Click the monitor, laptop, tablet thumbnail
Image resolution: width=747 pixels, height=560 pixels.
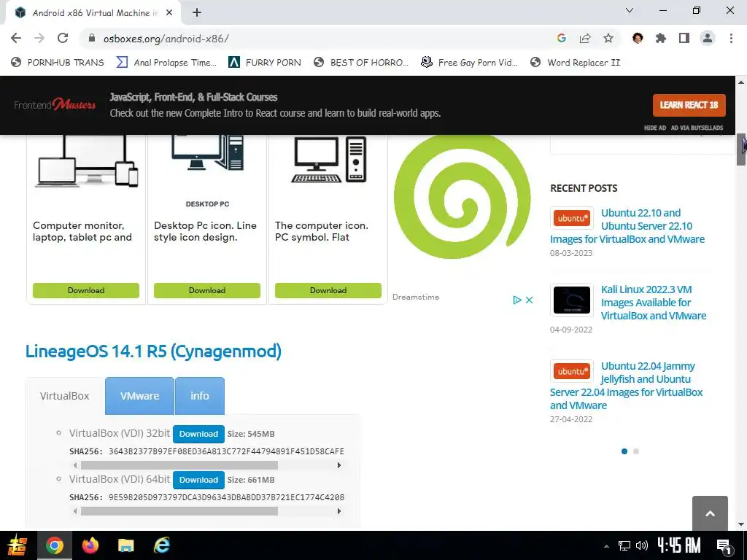tap(86, 161)
